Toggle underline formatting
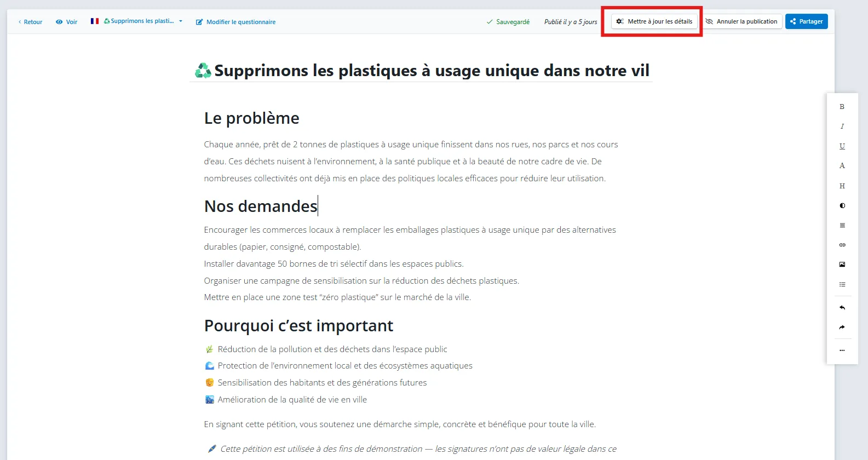The width and height of the screenshot is (868, 460). point(842,146)
